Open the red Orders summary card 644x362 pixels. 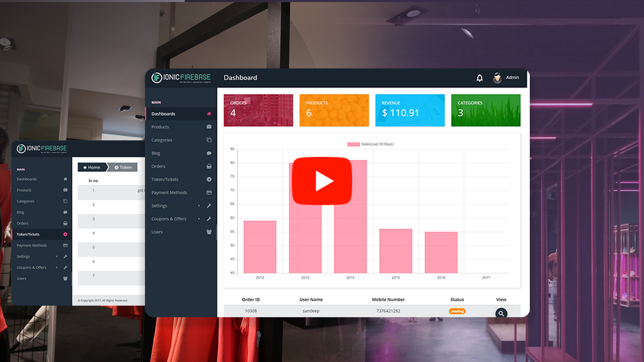coord(258,110)
